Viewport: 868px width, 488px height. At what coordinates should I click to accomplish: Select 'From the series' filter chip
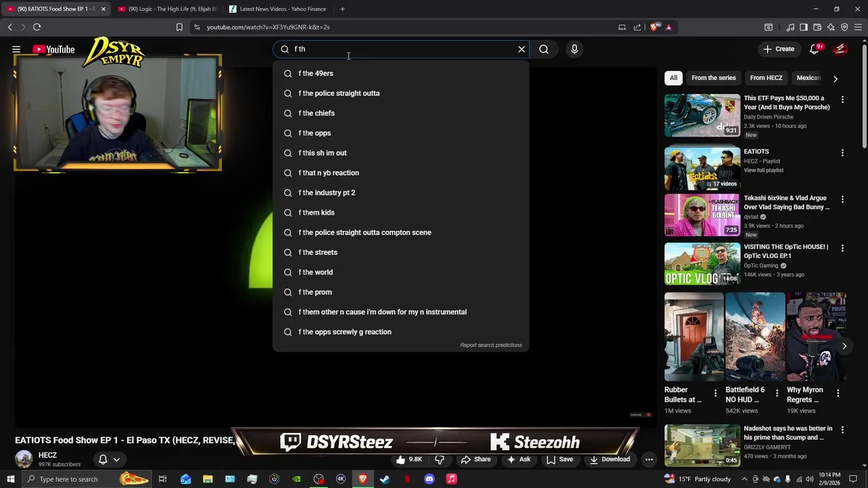click(x=713, y=78)
